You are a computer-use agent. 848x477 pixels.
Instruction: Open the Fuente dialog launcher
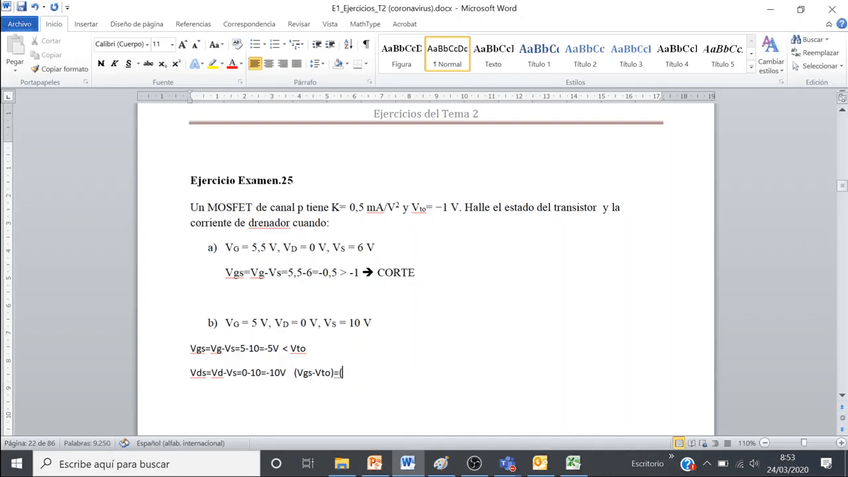[x=241, y=82]
